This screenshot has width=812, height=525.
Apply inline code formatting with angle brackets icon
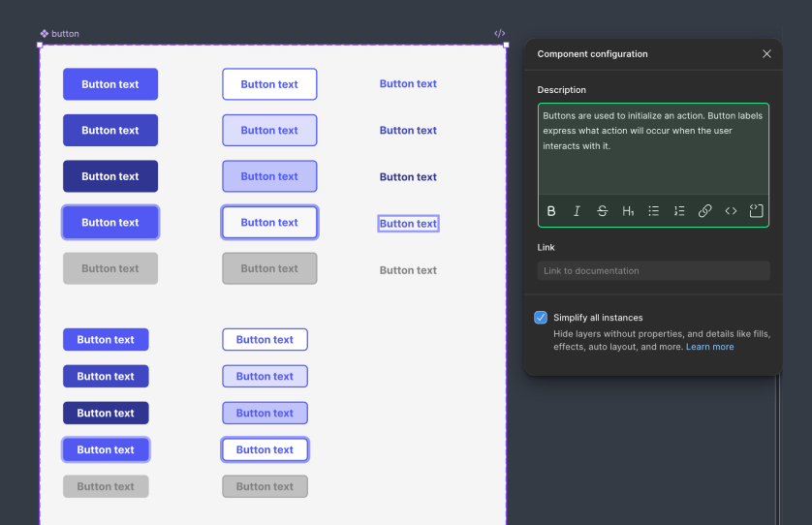(x=731, y=211)
